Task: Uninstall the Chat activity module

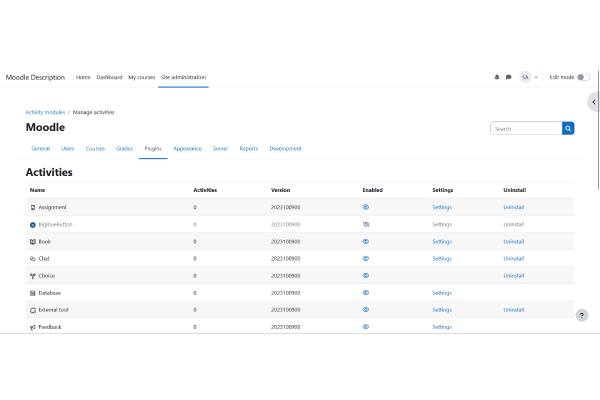Action: click(x=513, y=258)
